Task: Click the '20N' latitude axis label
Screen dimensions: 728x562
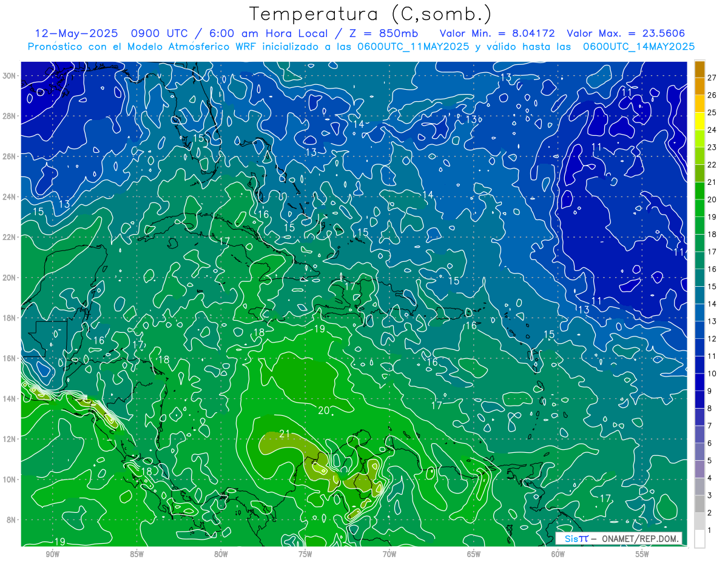Action: click(10, 278)
